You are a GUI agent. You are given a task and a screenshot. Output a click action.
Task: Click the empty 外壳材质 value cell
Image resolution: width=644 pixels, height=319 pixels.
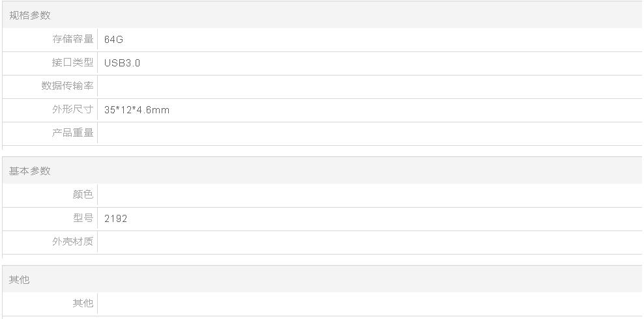(370, 242)
